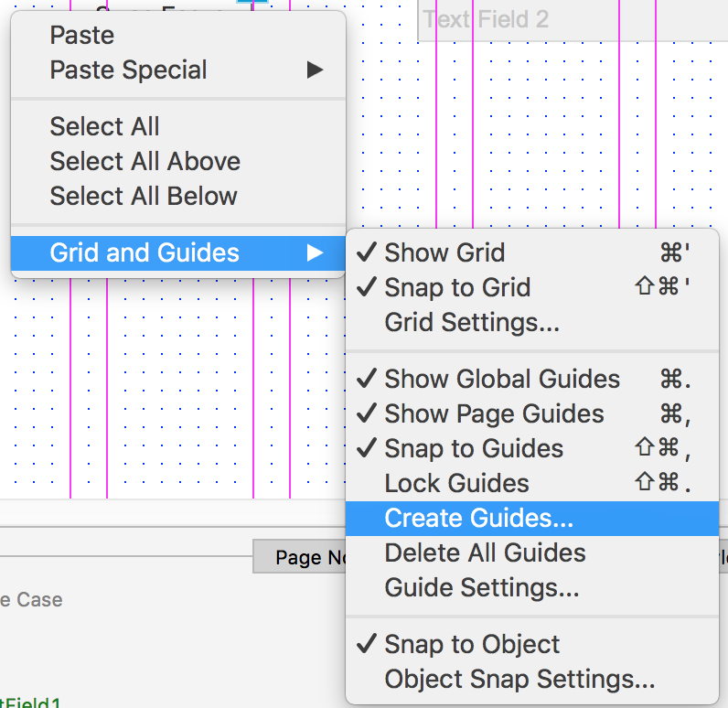Hide Global Guides via menu
This screenshot has height=708, width=728.
pos(502,380)
